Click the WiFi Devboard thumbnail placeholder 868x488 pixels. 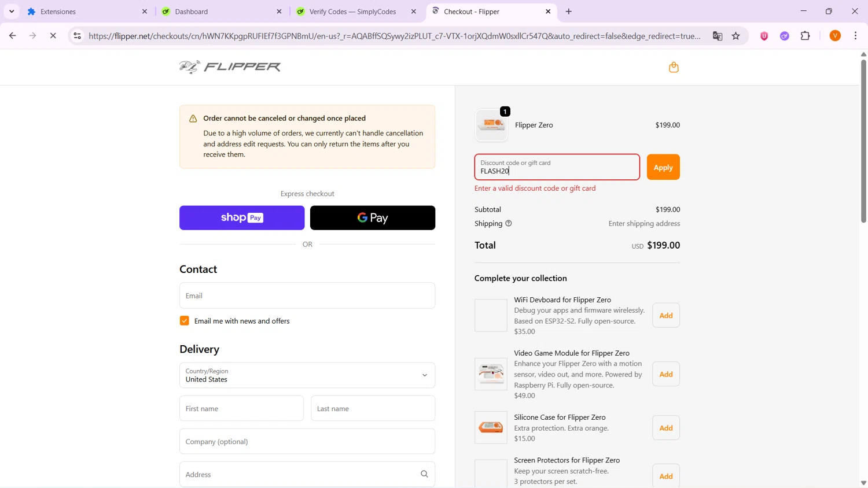click(x=491, y=315)
